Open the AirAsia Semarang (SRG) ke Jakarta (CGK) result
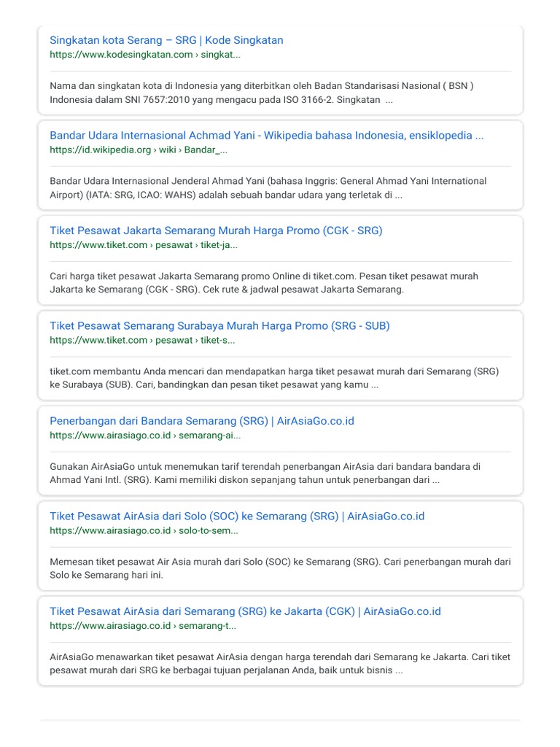The width and height of the screenshot is (560, 747). point(245,611)
